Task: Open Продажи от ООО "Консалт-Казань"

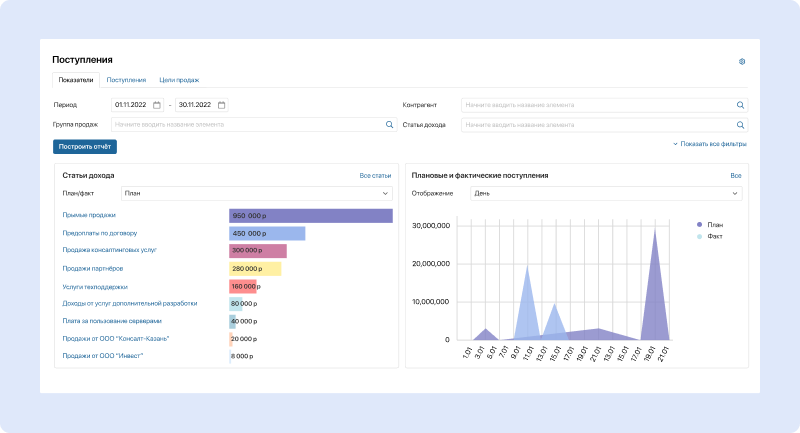Action: (x=115, y=339)
